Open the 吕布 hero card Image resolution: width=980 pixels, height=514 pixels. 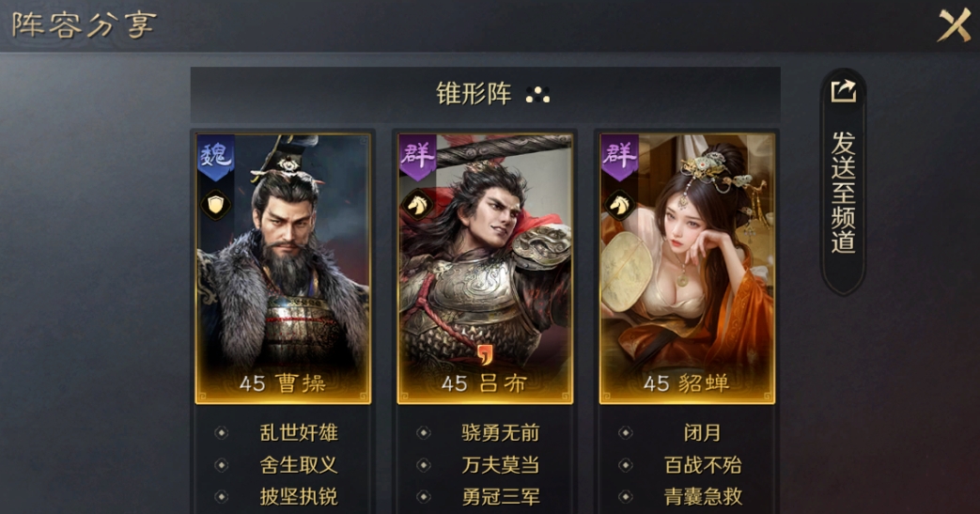(485, 268)
